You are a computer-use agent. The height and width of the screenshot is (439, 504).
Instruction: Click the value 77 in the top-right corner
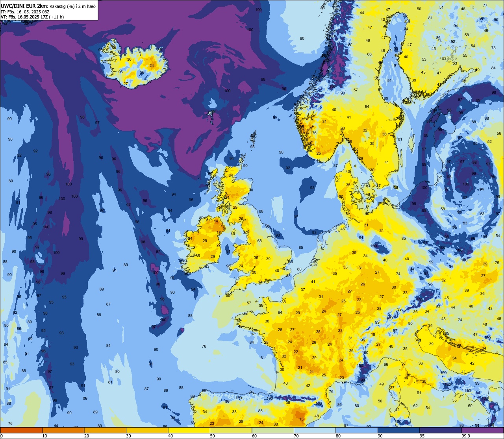485,6
